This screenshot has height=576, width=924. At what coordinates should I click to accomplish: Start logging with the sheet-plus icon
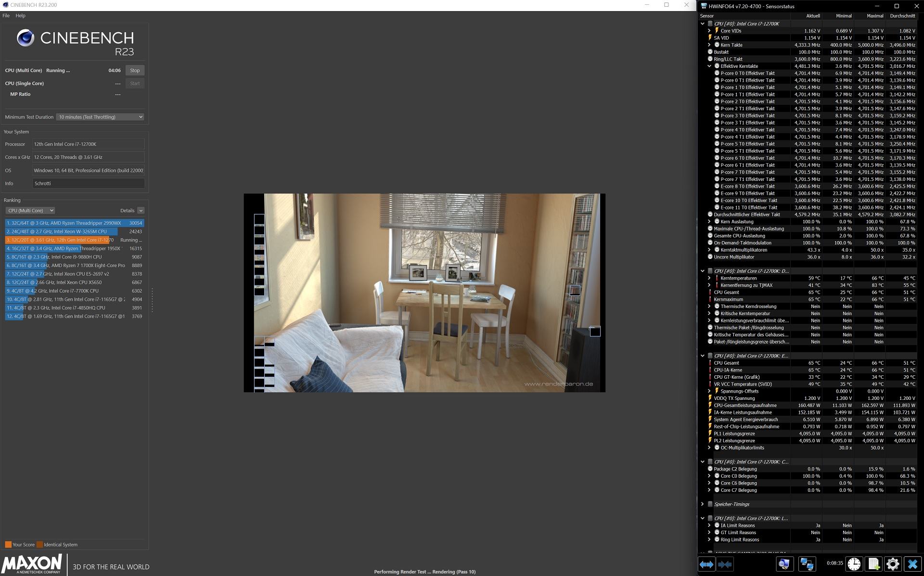(x=873, y=564)
